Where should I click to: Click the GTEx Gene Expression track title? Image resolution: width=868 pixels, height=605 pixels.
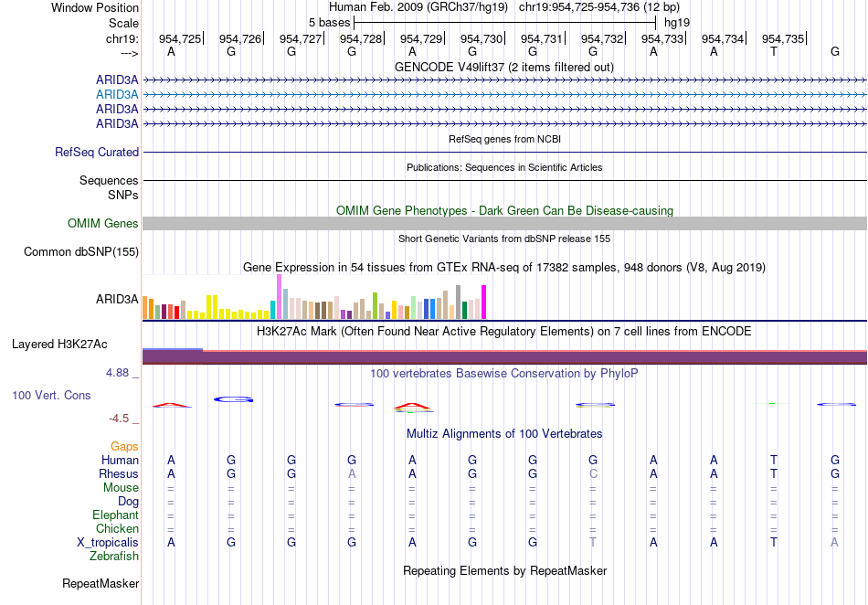coord(504,268)
